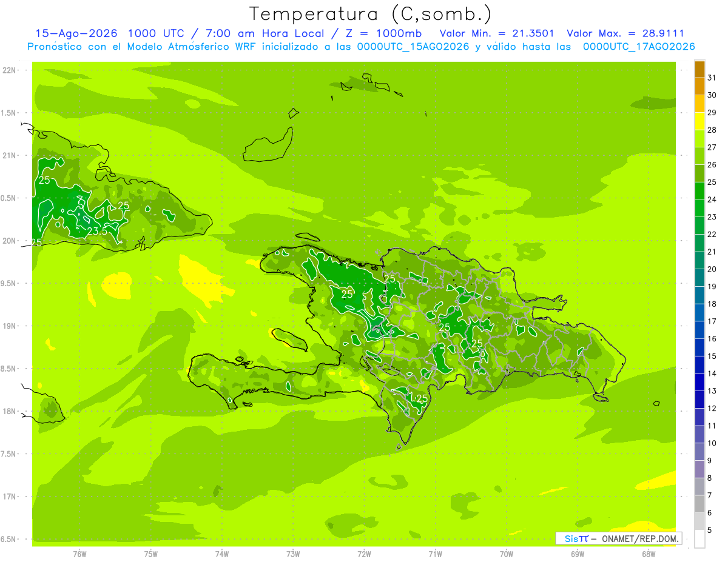Click the "21" label on the color scale

tap(712, 252)
